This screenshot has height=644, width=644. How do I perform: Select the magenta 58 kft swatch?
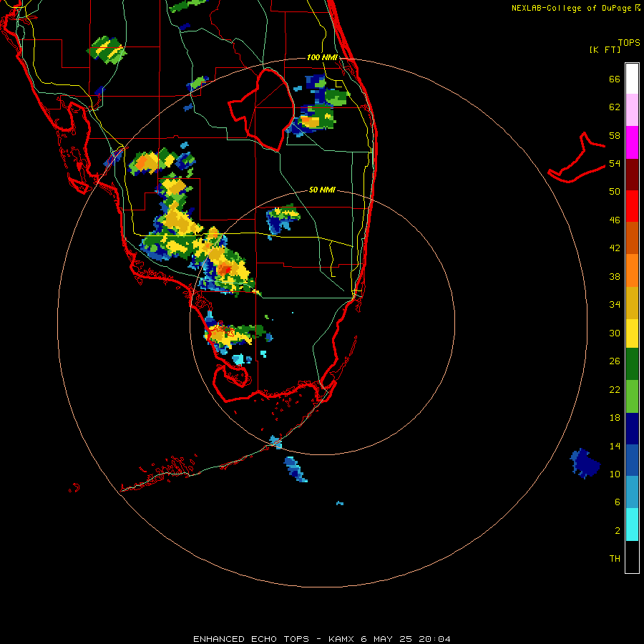pos(632,142)
